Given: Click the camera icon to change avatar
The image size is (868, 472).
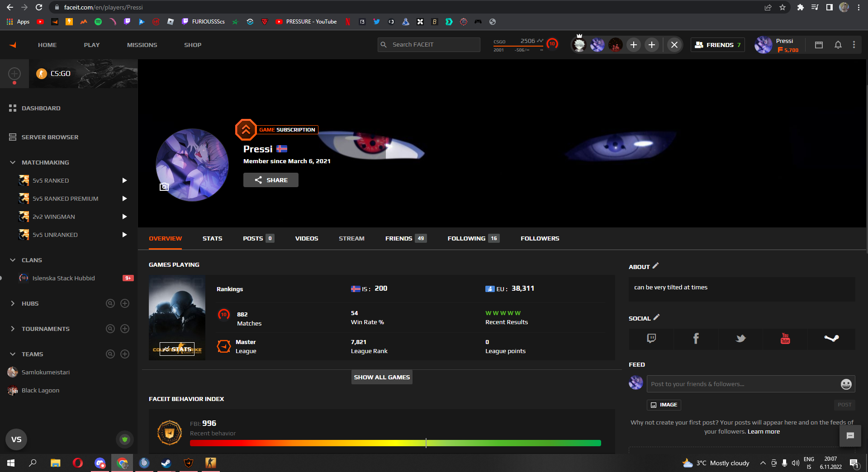Looking at the screenshot, I should click(x=164, y=187).
